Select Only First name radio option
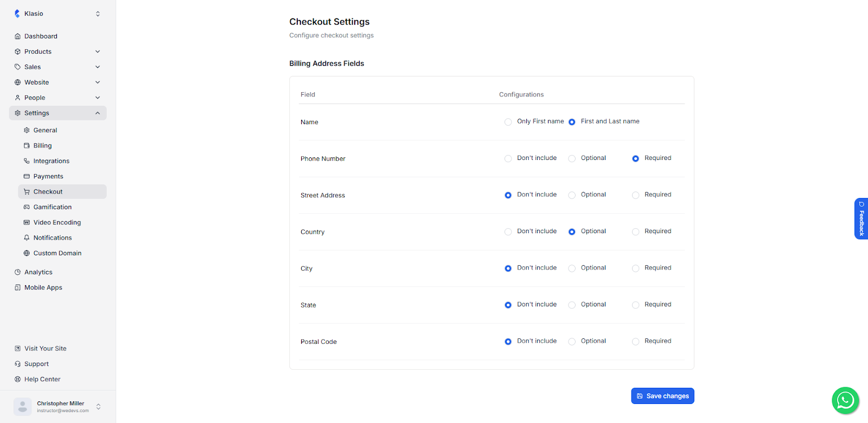Screen dimensions: 868x423 [x=508, y=122]
